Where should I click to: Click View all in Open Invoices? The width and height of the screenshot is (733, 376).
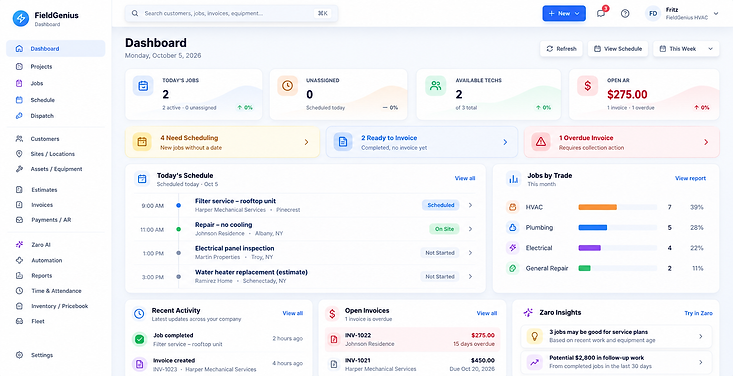[487, 313]
